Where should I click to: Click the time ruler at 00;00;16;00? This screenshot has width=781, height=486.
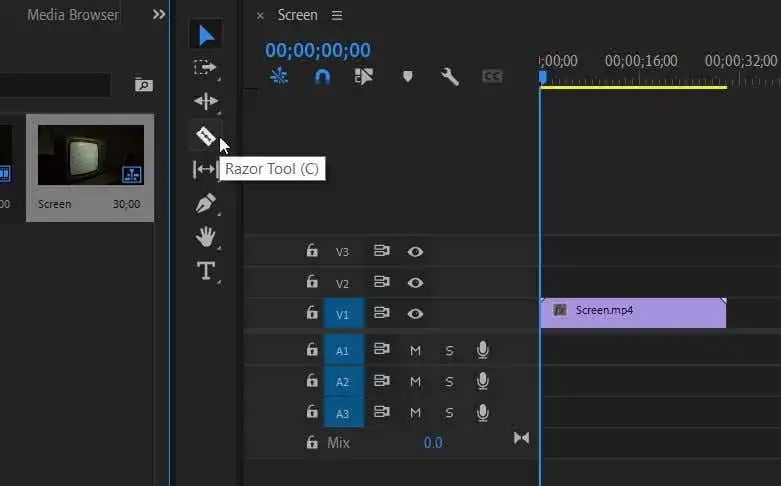(641, 61)
